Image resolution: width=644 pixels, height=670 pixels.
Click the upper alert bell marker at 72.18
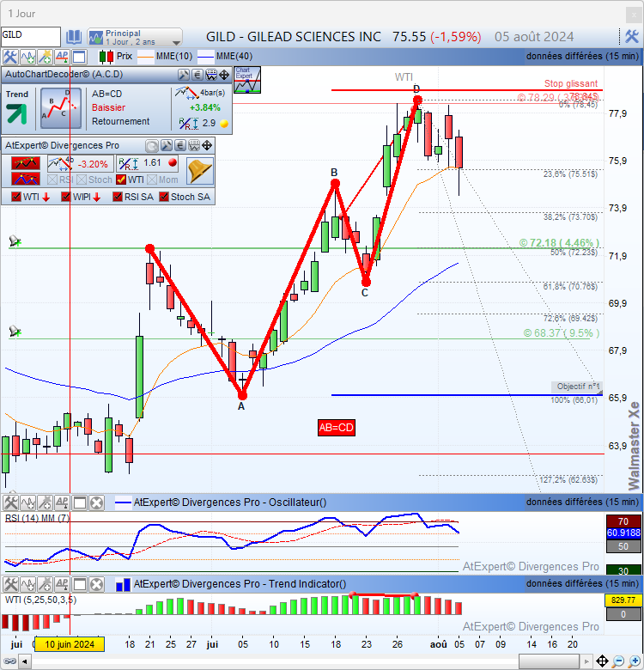[15, 241]
